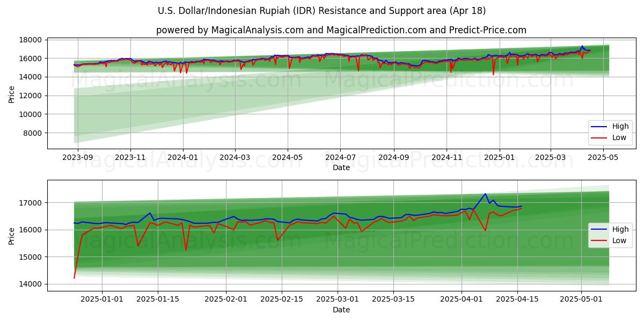Click the 2025-04-15 date label on bottom chart
This screenshot has width=644, height=322.
click(x=517, y=299)
